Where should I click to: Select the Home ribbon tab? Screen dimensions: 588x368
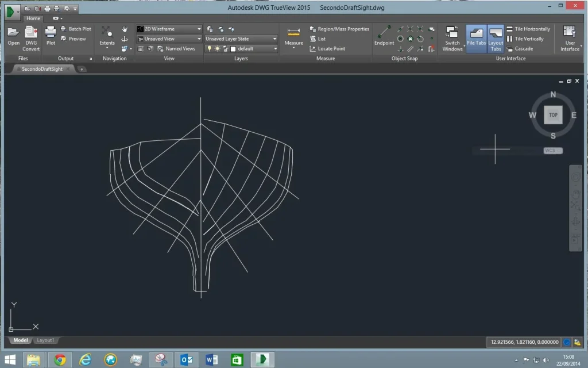pos(33,18)
